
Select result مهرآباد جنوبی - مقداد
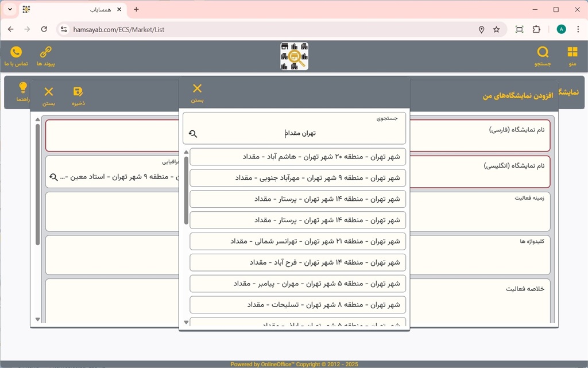tap(297, 178)
